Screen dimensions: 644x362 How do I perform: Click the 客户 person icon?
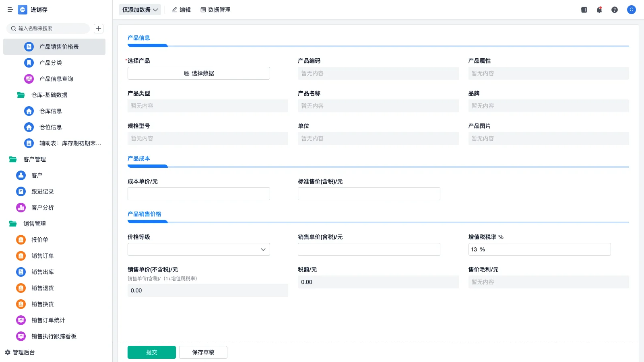pos(21,175)
